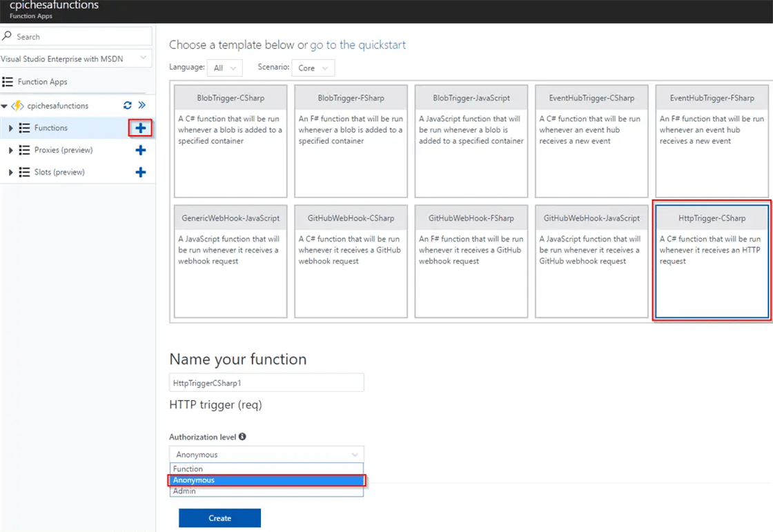
Task: Click the Function Apps list icon
Action: pos(11,81)
